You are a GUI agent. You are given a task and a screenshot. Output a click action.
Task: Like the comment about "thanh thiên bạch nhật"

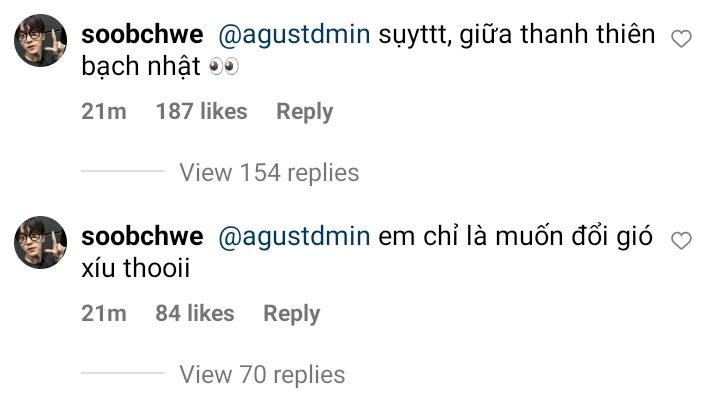click(x=681, y=39)
